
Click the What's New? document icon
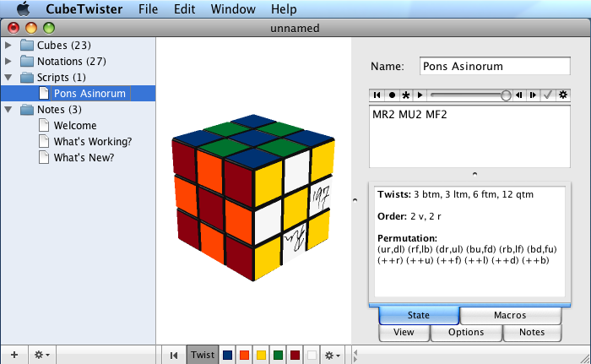pos(44,157)
